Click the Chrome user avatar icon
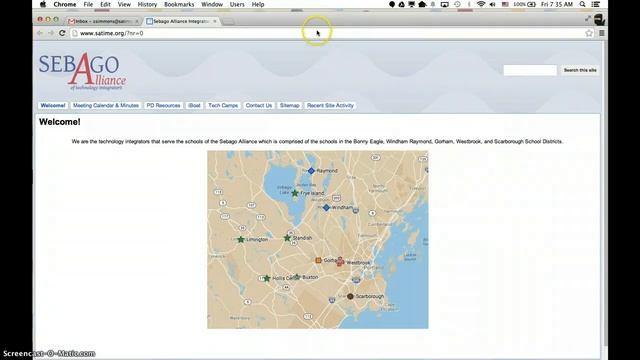Image resolution: width=640 pixels, height=360 pixels. click(x=599, y=19)
